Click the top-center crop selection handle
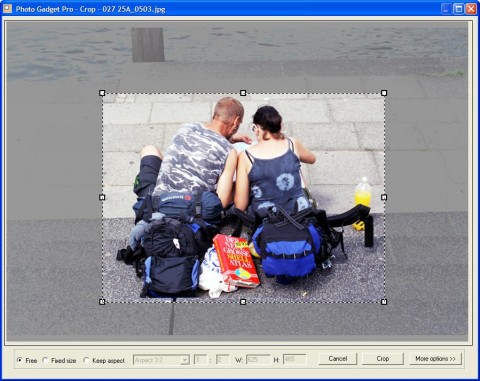The image size is (480, 381). (243, 93)
